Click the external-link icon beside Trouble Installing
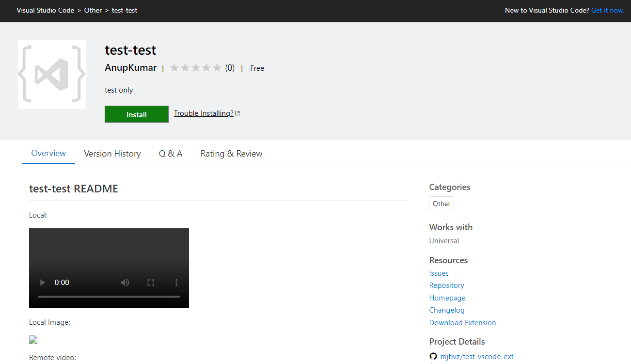The image size is (631, 364). 237,112
